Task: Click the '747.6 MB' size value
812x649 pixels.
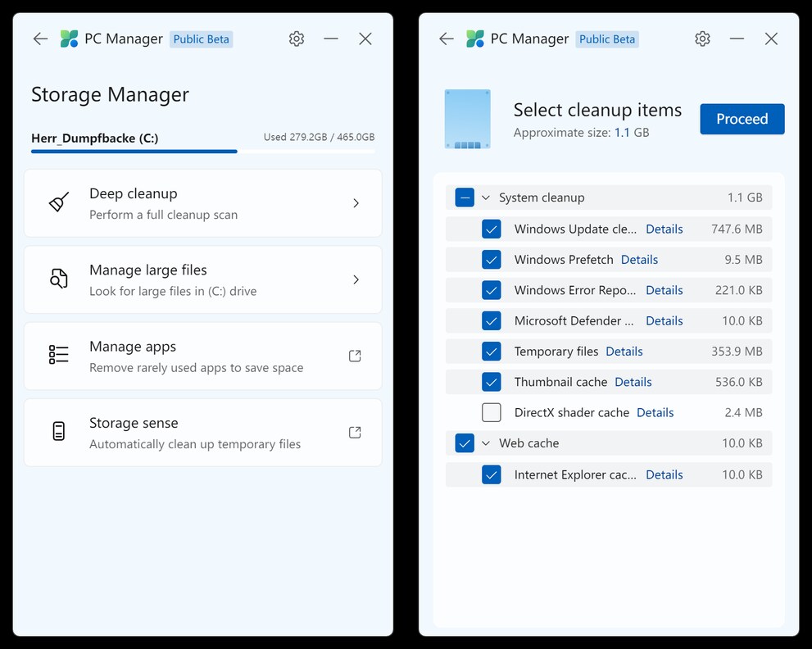Action: pyautogui.click(x=737, y=229)
